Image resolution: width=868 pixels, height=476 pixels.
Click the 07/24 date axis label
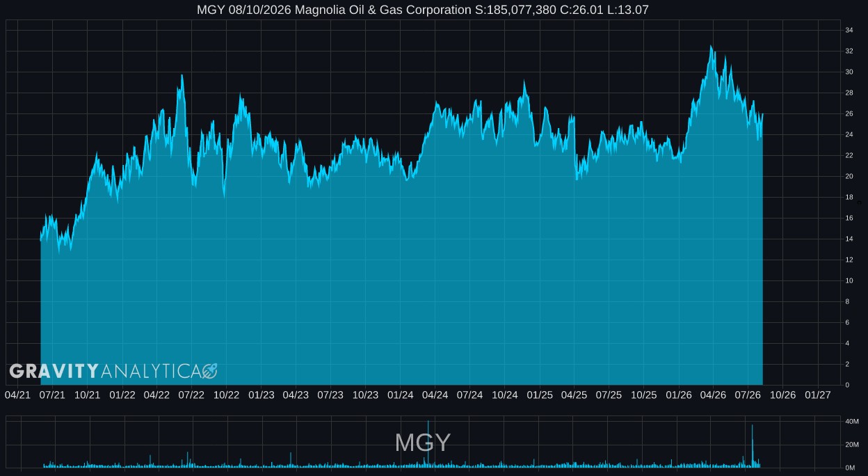[469, 395]
